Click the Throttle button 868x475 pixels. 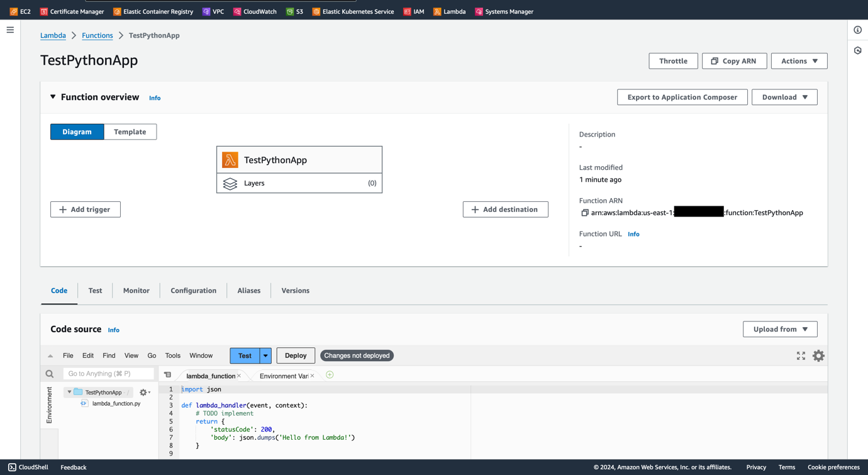pos(673,61)
